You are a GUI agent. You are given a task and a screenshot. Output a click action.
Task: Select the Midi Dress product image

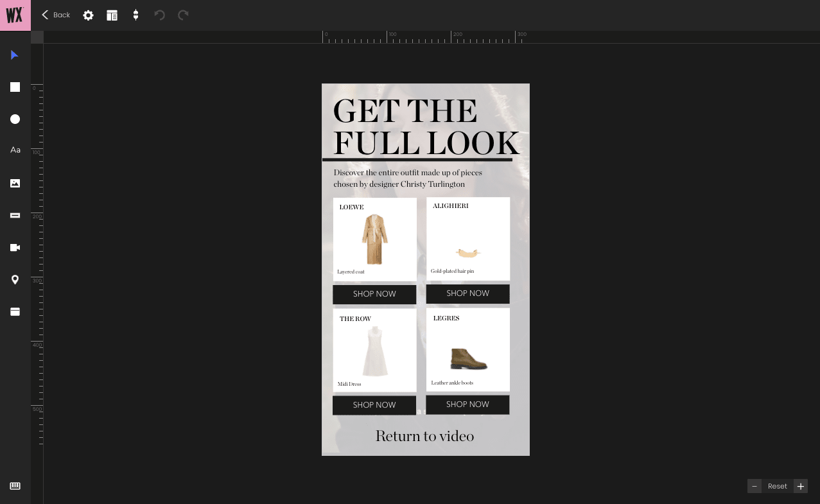click(374, 352)
